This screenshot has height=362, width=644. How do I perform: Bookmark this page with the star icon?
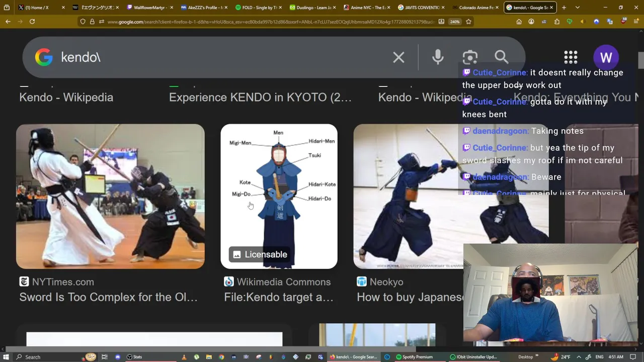pyautogui.click(x=468, y=22)
